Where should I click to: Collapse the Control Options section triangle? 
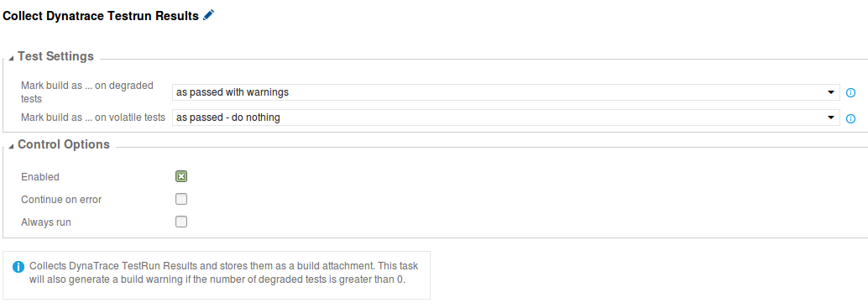(x=11, y=146)
